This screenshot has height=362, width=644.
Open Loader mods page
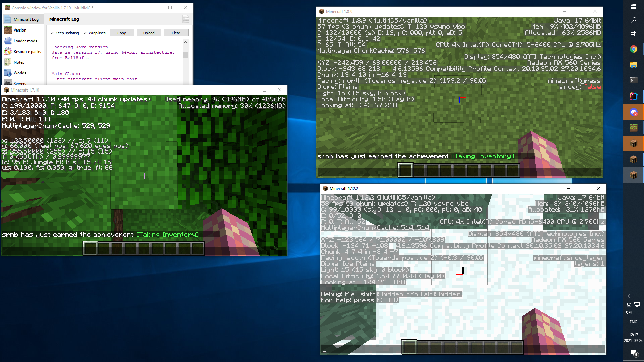pos(25,41)
